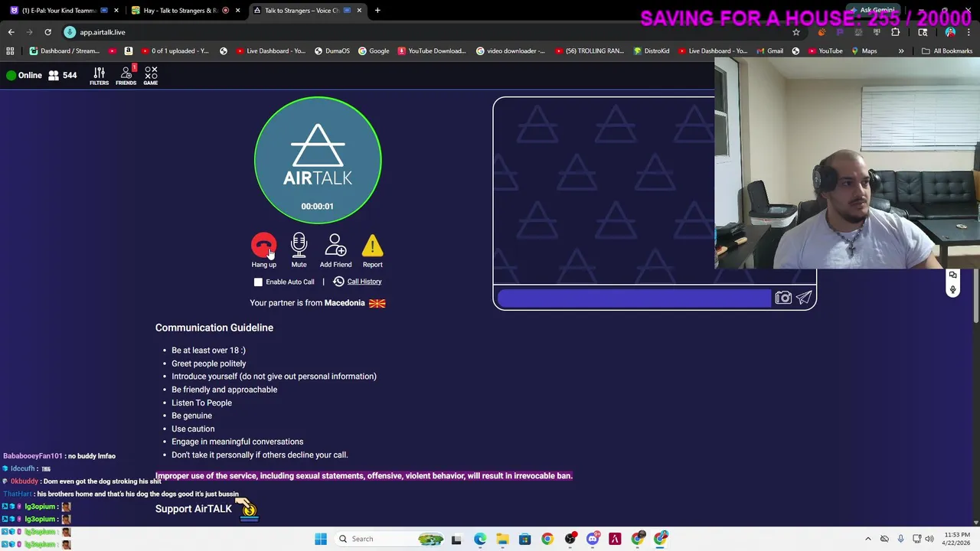The image size is (980, 551).
Task: Open the Filters panel
Action: coord(99,75)
